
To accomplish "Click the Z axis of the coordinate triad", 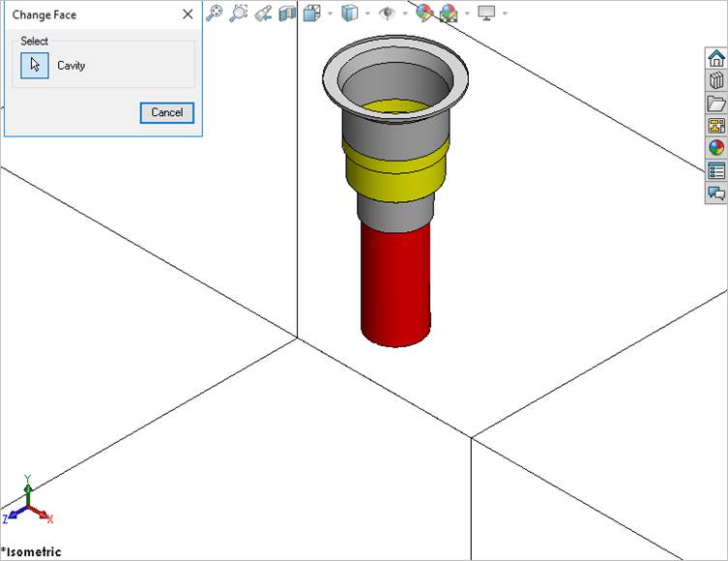I will click(x=14, y=515).
